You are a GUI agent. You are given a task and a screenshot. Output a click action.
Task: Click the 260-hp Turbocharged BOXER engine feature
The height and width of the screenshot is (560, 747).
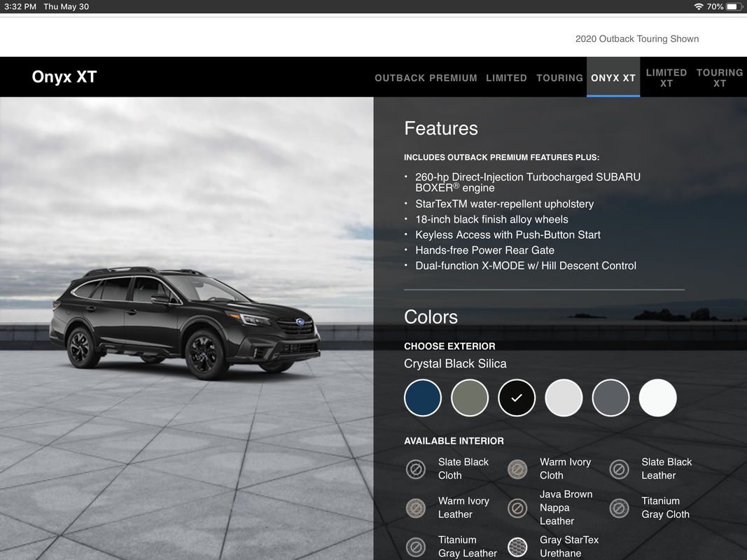coord(528,183)
